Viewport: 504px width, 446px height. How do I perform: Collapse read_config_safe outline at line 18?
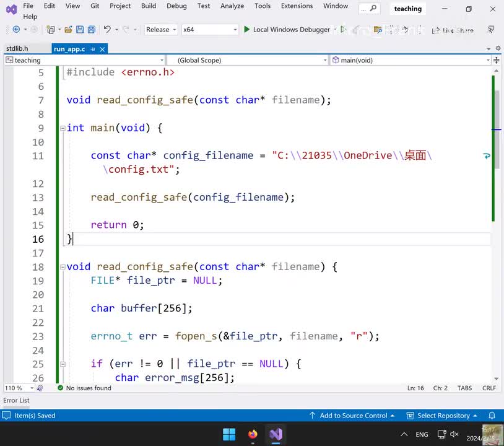pyautogui.click(x=63, y=267)
